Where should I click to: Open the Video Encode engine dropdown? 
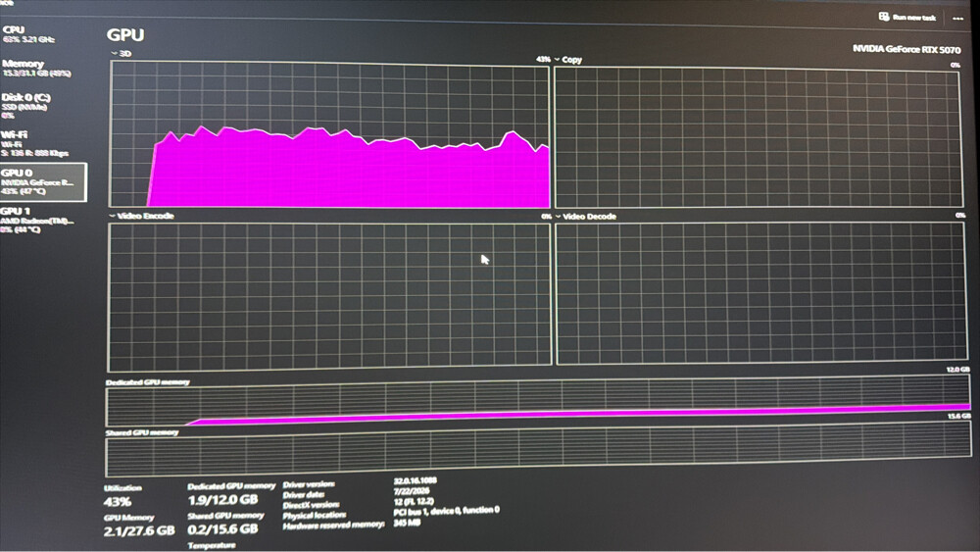coord(112,216)
